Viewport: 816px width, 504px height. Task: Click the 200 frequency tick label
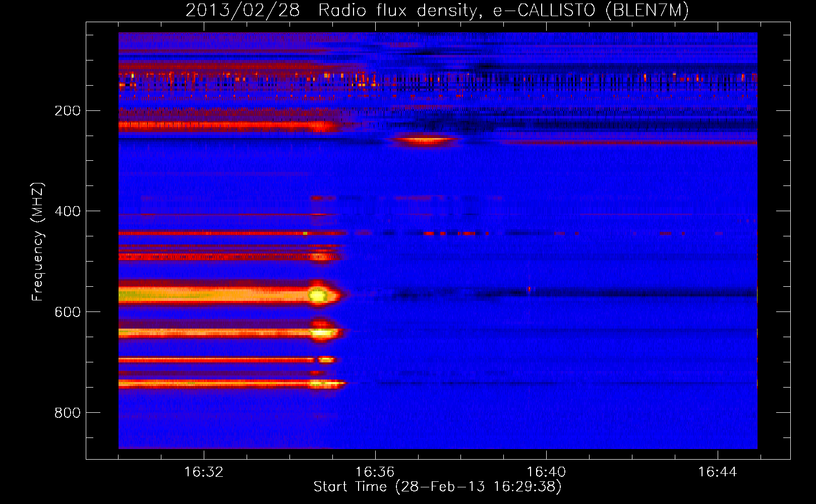pyautogui.click(x=68, y=111)
